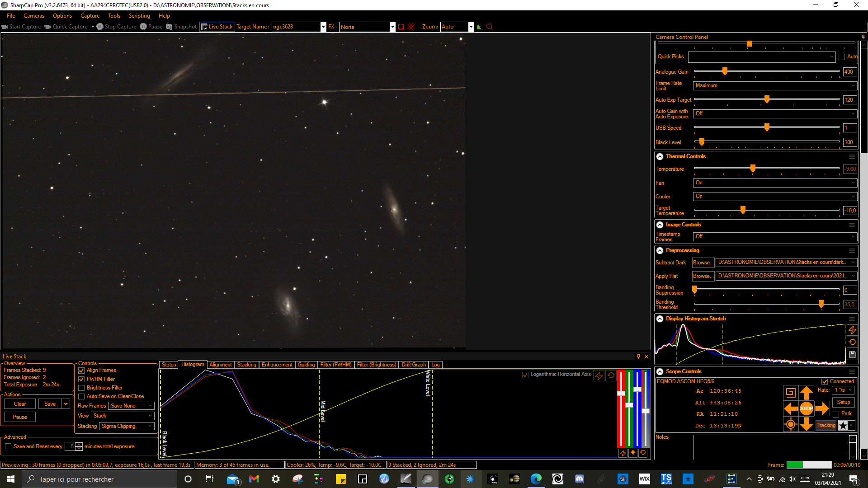868x488 pixels.
Task: Click the Analogue Gain slider handle
Action: tap(725, 71)
